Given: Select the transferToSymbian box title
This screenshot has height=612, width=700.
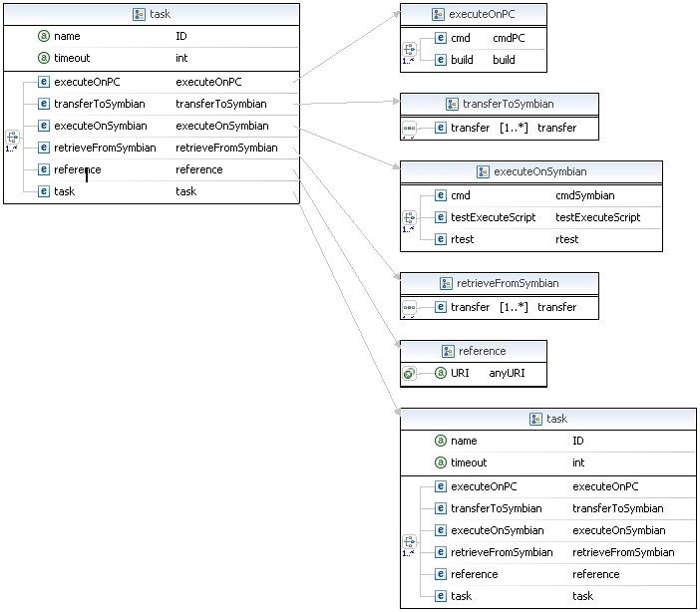Looking at the screenshot, I should click(508, 104).
